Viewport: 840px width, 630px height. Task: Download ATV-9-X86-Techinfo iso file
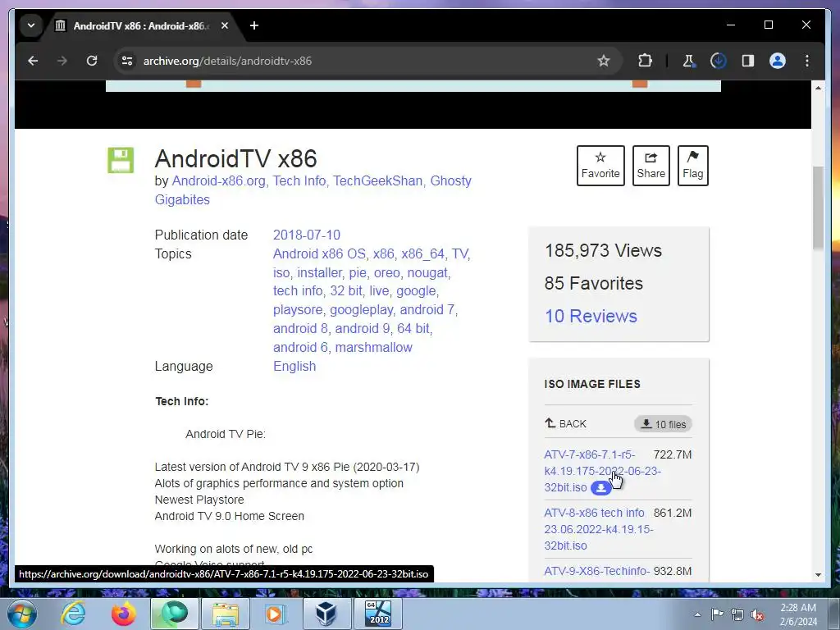pos(597,571)
